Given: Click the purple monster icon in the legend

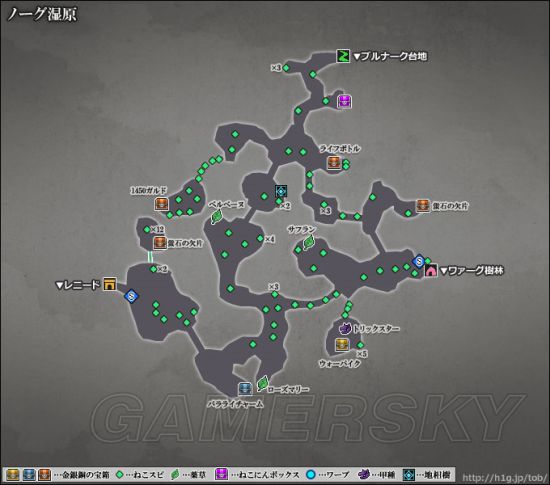Looking at the screenshot, I should pyautogui.click(x=364, y=474).
